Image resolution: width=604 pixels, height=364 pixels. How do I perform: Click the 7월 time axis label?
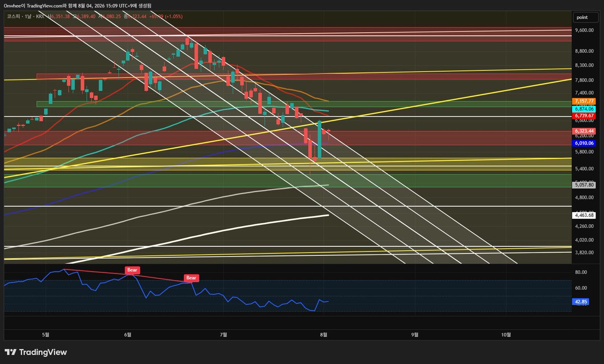[224, 334]
